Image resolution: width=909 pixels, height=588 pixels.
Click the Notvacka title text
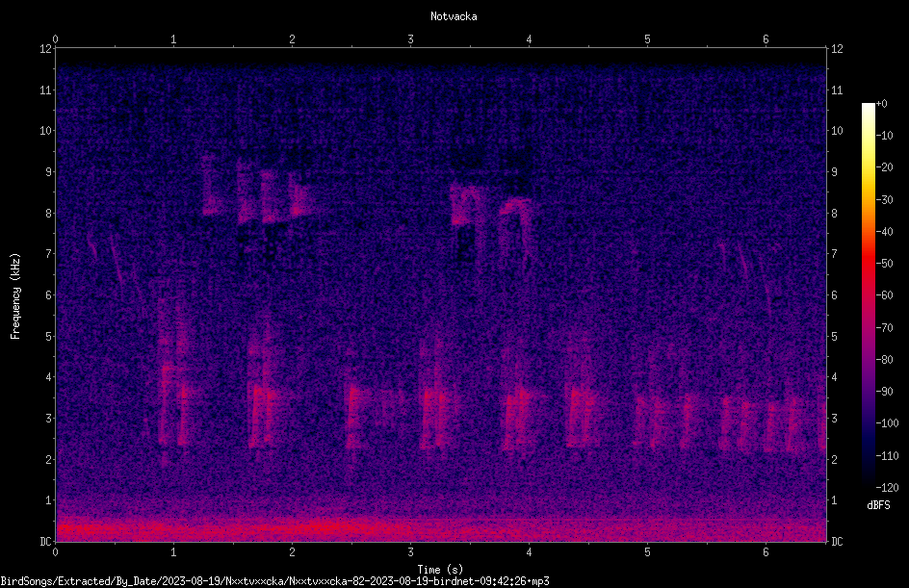pos(454,16)
